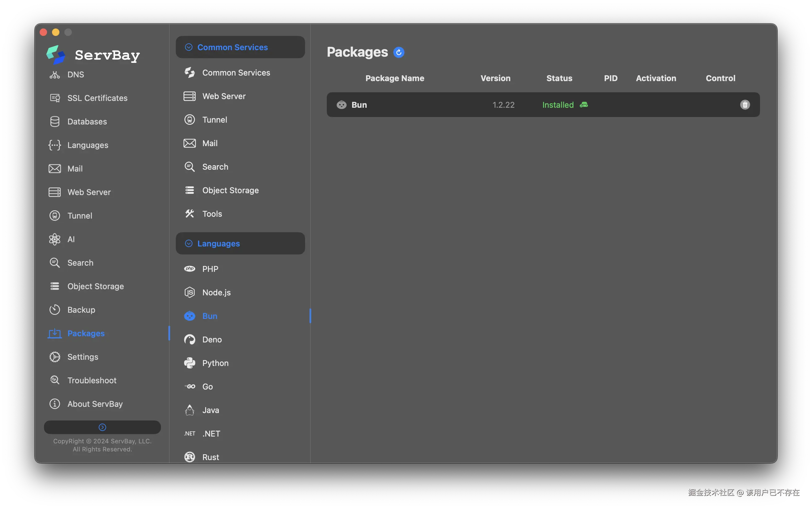Click the green Installed status icon
The image size is (812, 509).
[584, 105]
